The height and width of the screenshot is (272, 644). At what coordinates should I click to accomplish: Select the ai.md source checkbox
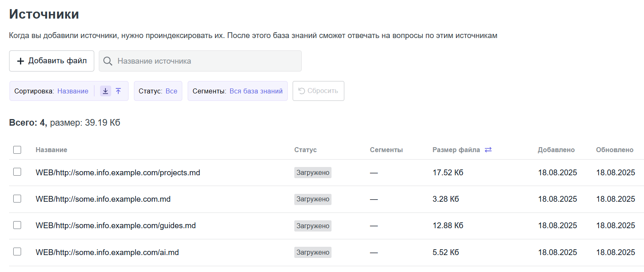[17, 252]
